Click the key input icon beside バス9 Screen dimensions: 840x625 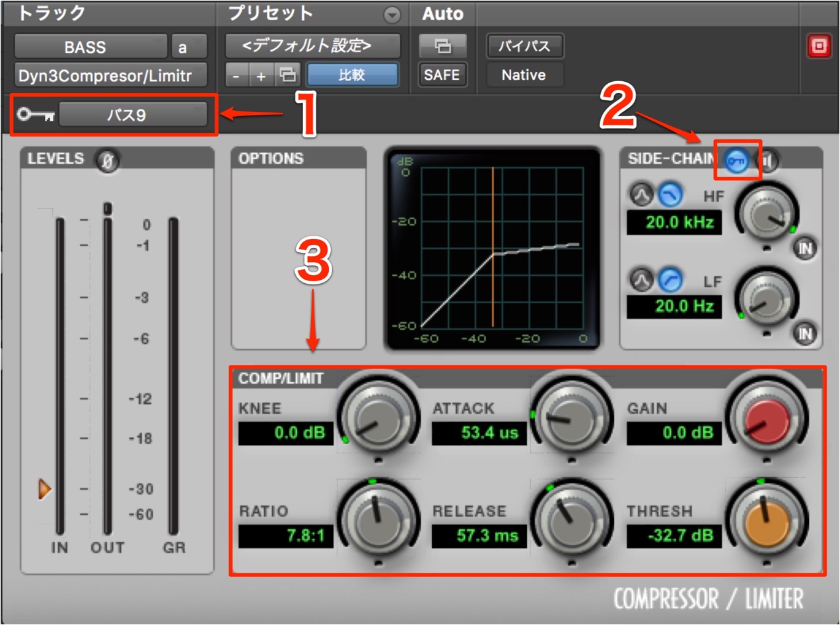(36, 115)
